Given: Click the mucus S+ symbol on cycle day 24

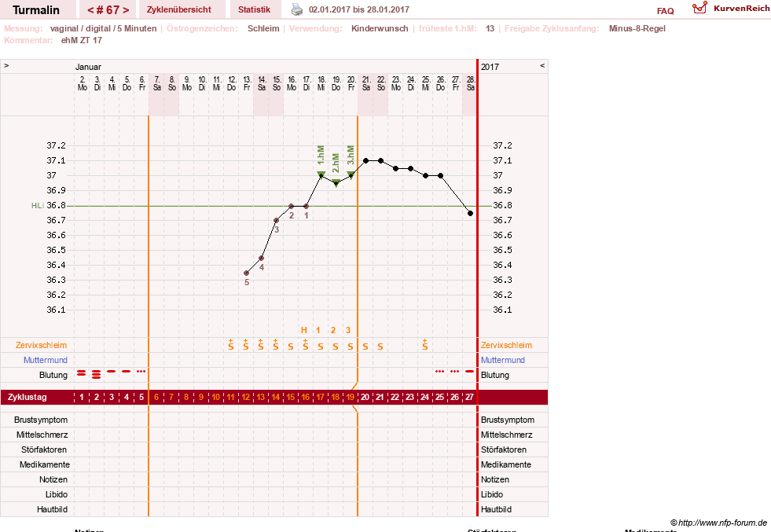Looking at the screenshot, I should pyautogui.click(x=425, y=344).
